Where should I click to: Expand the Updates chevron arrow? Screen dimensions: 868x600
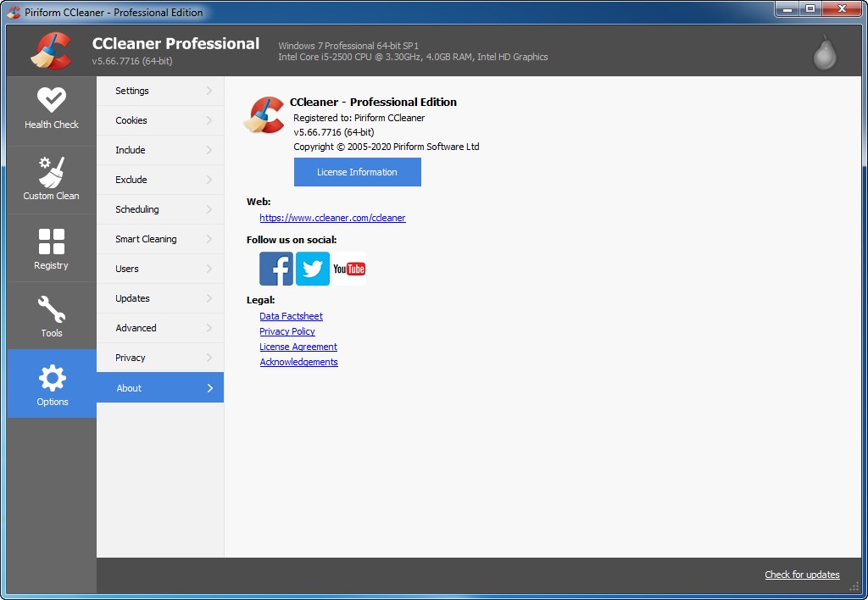(x=209, y=298)
